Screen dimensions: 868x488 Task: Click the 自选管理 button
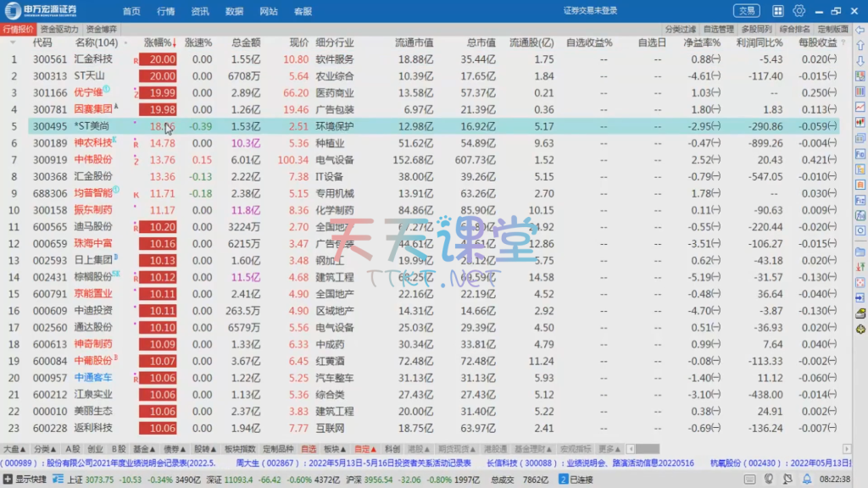point(719,29)
